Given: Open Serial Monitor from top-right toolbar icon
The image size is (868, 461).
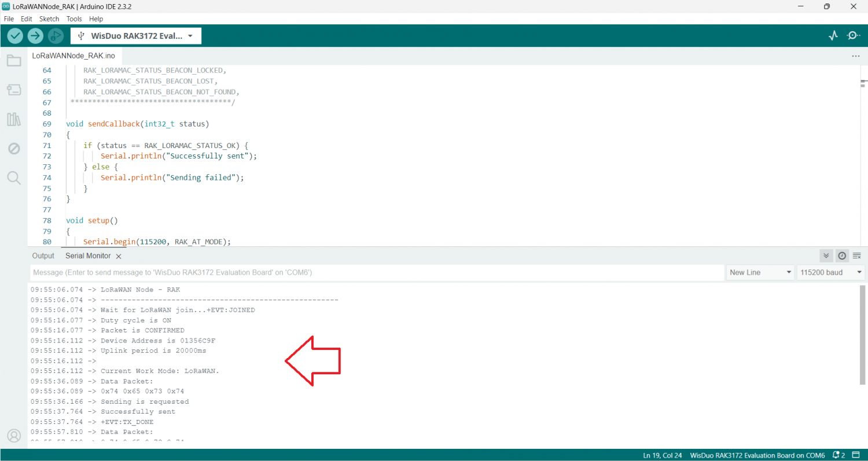Looking at the screenshot, I should (x=854, y=36).
